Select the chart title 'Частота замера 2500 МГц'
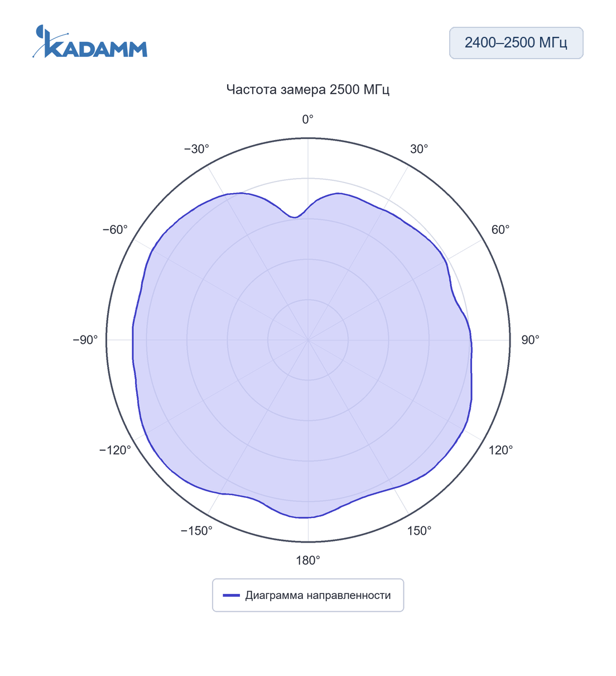Screen dimensions: 616x676 tap(308, 89)
